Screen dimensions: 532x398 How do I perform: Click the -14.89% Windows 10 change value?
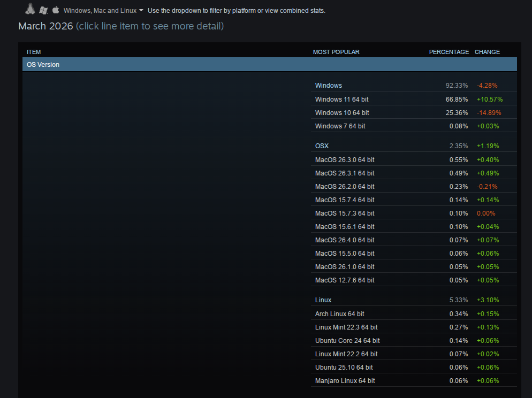pyautogui.click(x=489, y=112)
